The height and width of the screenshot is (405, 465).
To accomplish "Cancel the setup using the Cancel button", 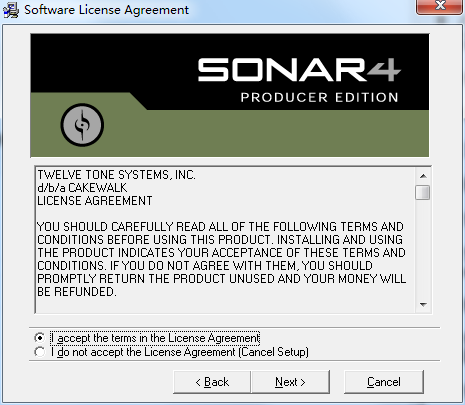I will [384, 382].
